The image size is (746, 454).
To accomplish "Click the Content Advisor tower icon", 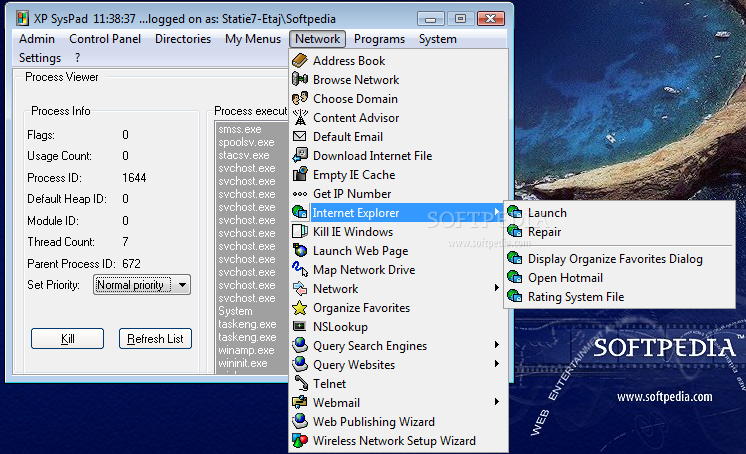I will [x=300, y=118].
